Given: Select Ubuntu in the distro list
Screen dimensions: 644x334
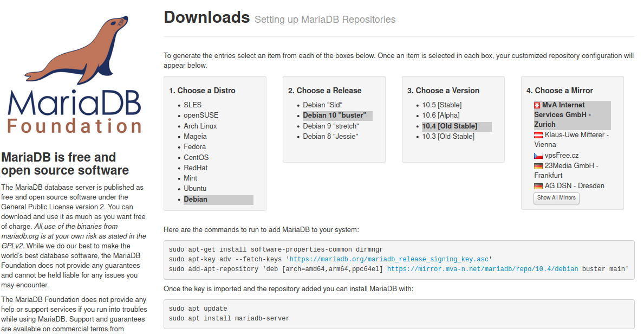Looking at the screenshot, I should click(195, 188).
